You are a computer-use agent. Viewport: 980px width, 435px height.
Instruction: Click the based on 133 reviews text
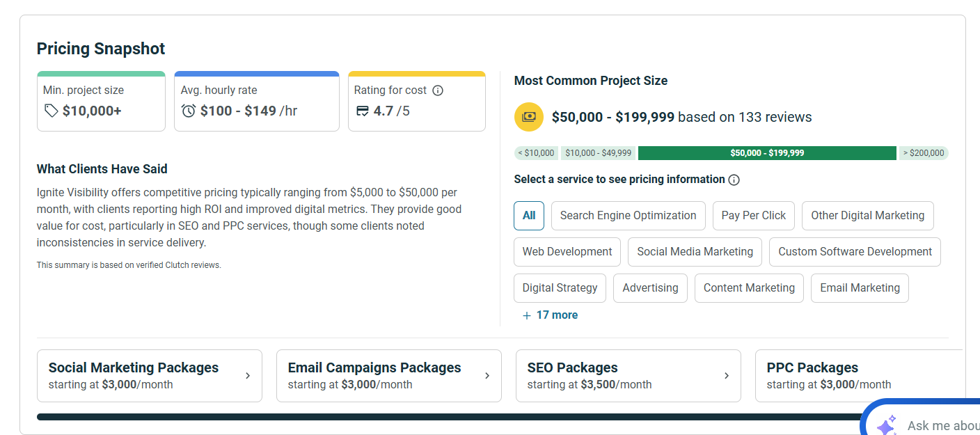(745, 117)
